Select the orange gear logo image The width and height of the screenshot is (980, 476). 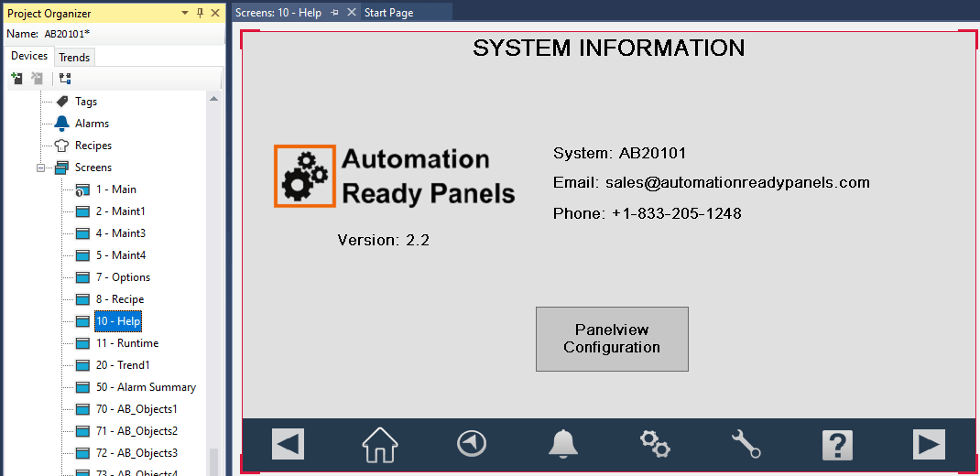point(304,176)
